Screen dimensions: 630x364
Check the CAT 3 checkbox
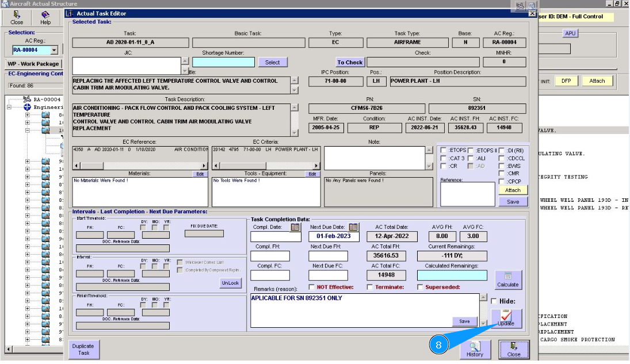[x=444, y=158]
